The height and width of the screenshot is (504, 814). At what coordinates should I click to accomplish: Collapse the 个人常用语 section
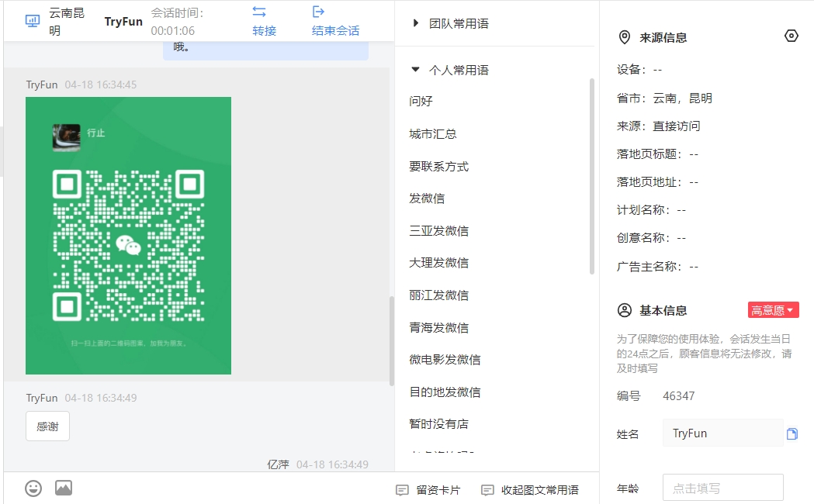click(415, 69)
